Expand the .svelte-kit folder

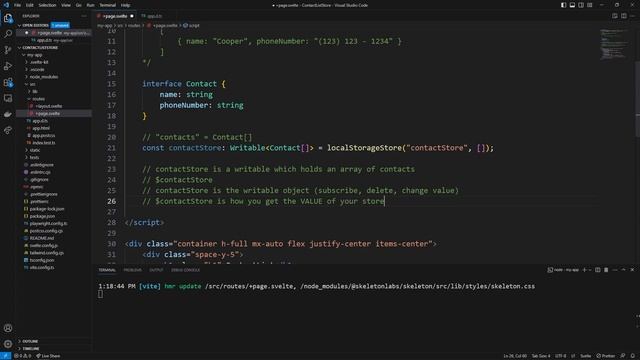tap(38, 62)
